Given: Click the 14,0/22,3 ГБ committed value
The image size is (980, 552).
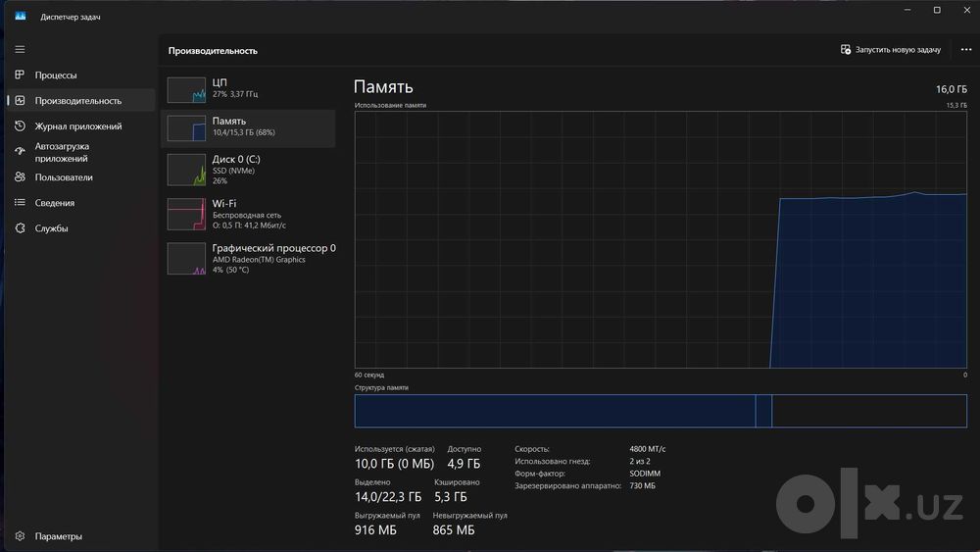Looking at the screenshot, I should [388, 497].
